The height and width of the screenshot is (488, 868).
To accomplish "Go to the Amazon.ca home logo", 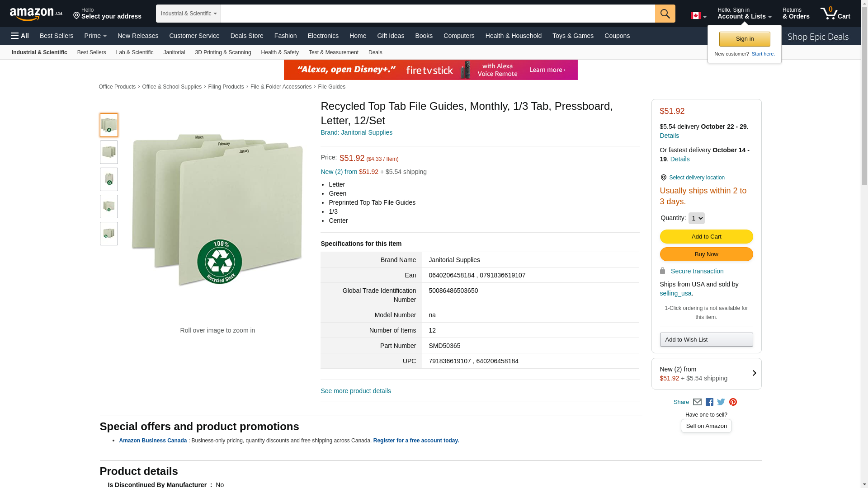I will (36, 14).
